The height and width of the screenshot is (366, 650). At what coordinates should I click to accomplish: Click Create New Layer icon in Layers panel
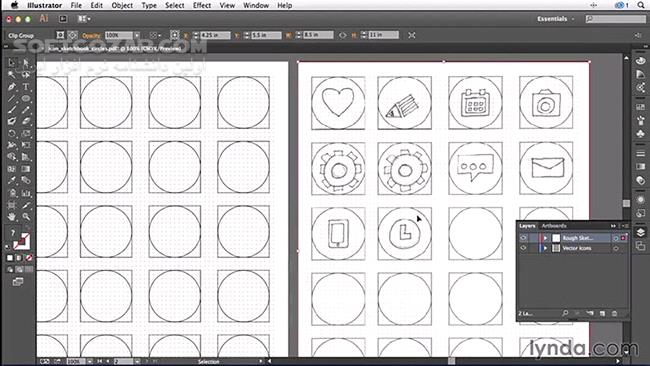coord(602,313)
